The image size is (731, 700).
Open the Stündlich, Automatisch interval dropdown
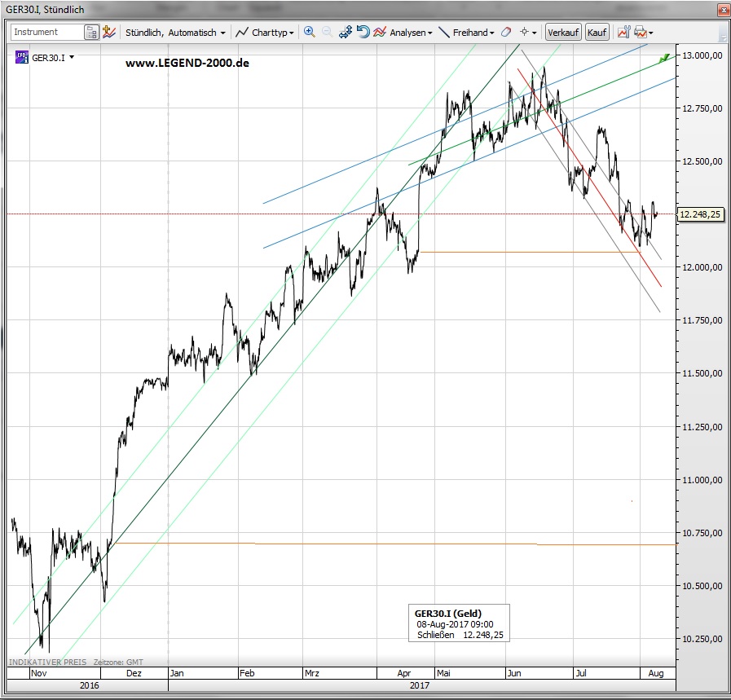(x=175, y=33)
